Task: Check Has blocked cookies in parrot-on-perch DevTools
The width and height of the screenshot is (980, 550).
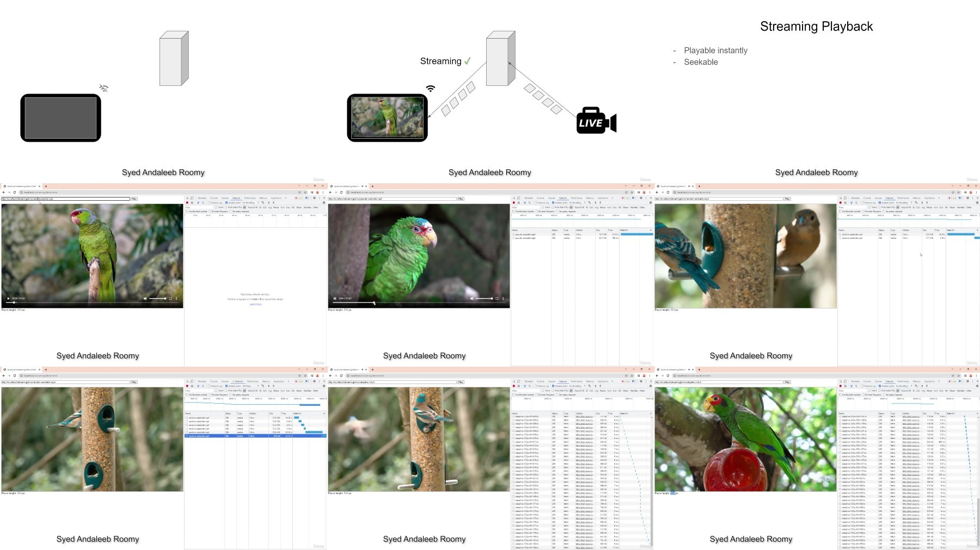Action: tap(187, 212)
